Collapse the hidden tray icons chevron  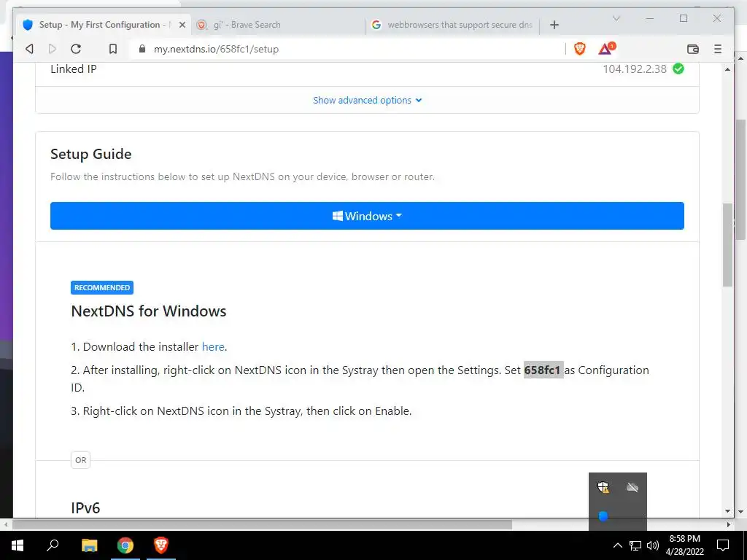click(x=617, y=545)
